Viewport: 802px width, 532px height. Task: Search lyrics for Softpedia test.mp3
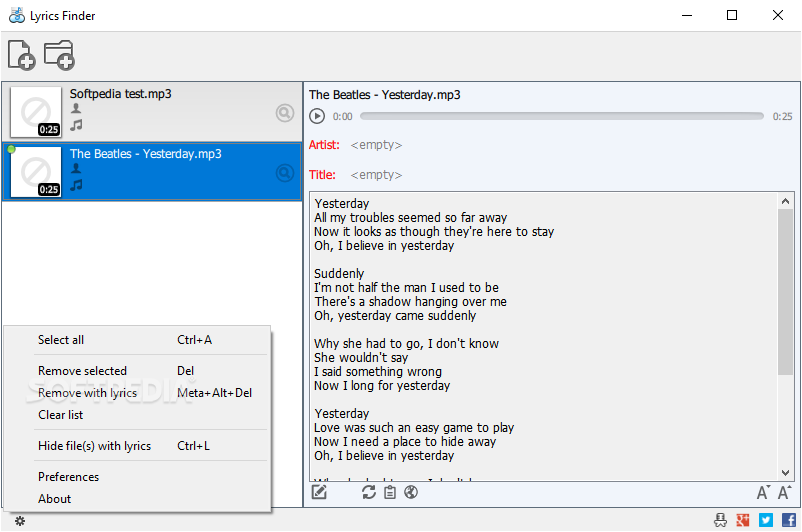click(284, 113)
